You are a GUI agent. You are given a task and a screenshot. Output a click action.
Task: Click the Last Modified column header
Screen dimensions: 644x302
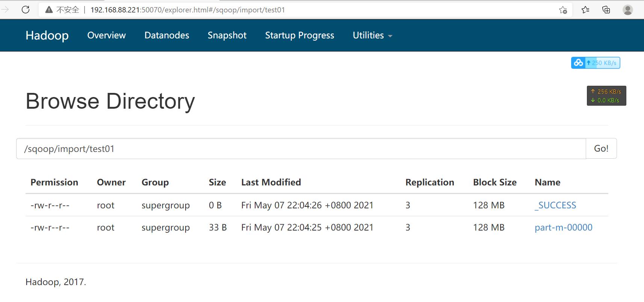271,182
